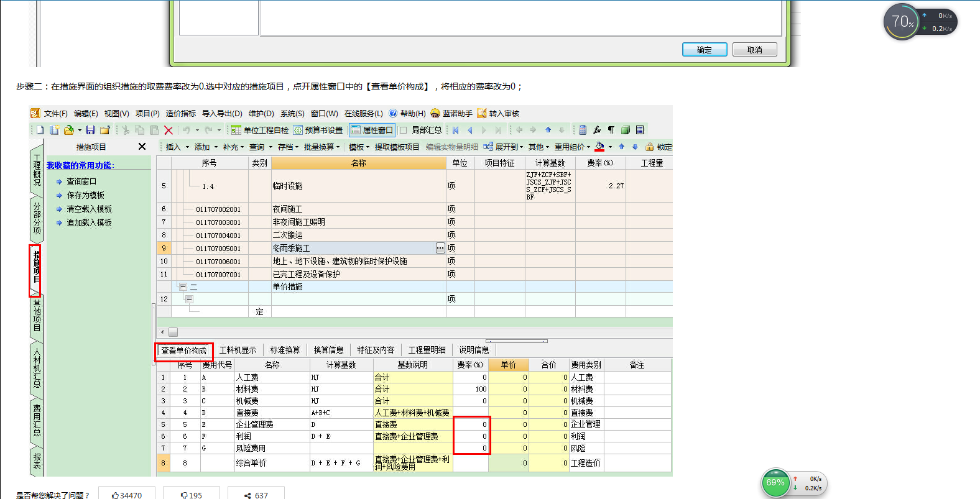Collapse the 单价措施 tree node
Screen dimensions: 980x499
[x=183, y=286]
